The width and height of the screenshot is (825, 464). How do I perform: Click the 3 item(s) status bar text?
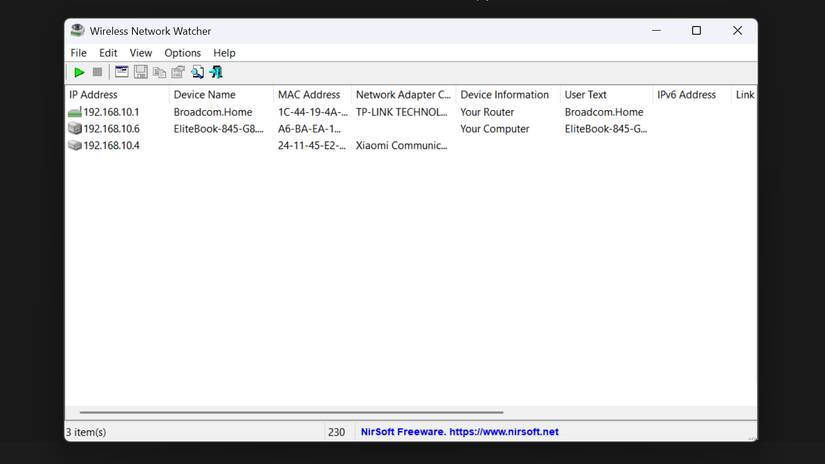86,432
